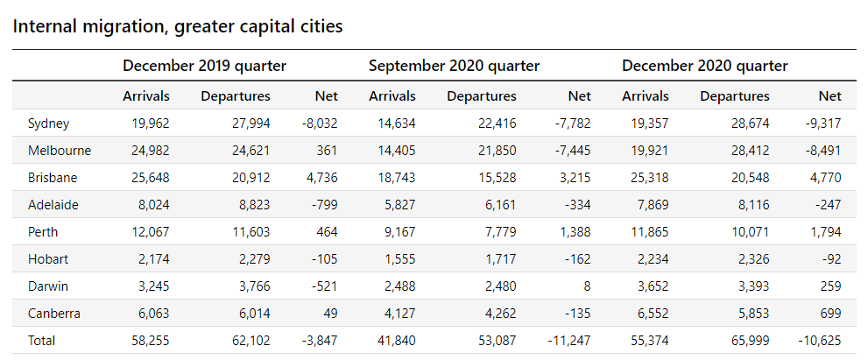Image resolution: width=868 pixels, height=360 pixels.
Task: Click the December 2020 quarter column header
Action: pyautogui.click(x=704, y=66)
